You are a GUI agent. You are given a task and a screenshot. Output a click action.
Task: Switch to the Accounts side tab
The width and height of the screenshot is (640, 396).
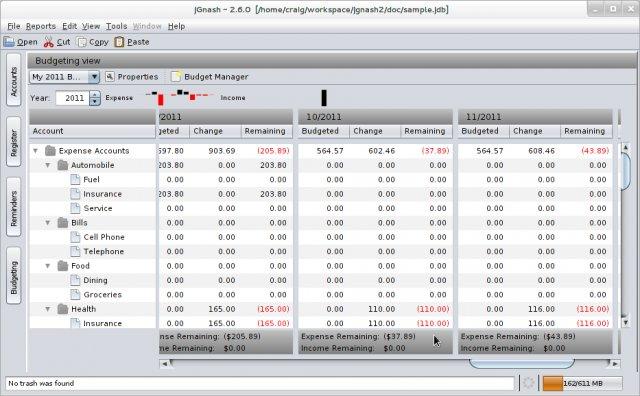pyautogui.click(x=14, y=80)
